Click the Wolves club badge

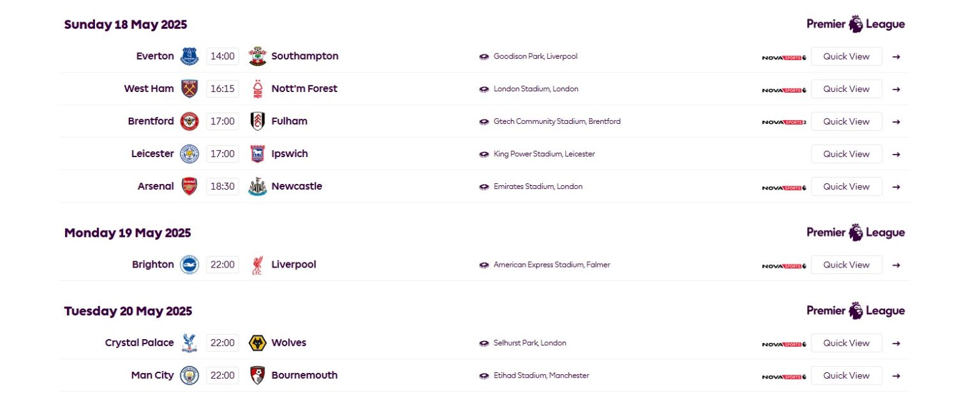coord(257,343)
